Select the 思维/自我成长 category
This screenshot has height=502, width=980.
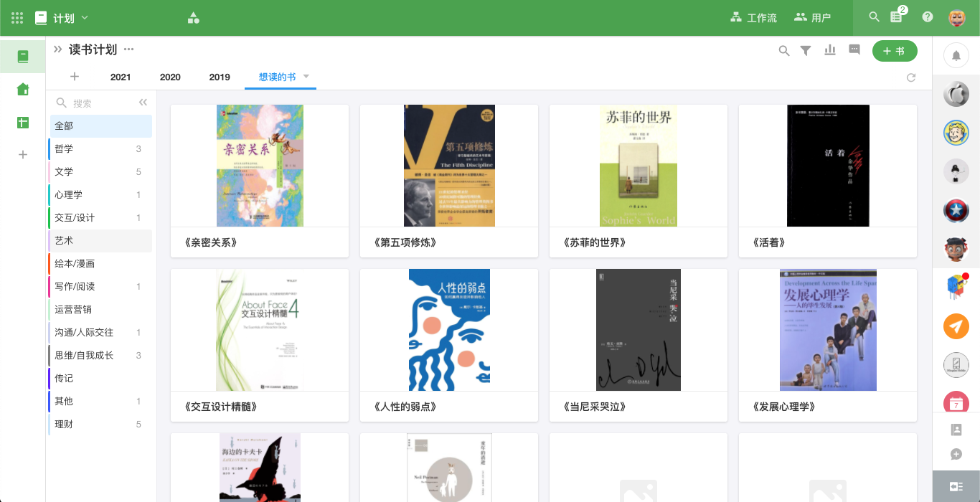point(100,356)
